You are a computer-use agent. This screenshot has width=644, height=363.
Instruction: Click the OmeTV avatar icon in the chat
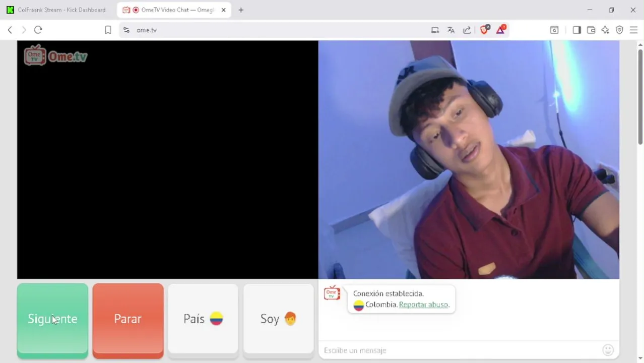coord(332,293)
